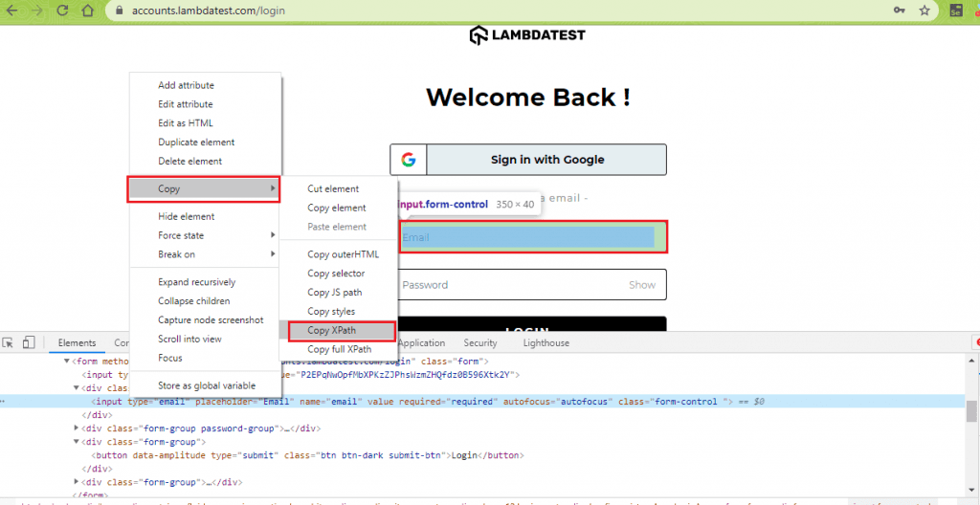The height and width of the screenshot is (505, 980).
Task: Open the saved passwords key icon
Action: tap(900, 11)
